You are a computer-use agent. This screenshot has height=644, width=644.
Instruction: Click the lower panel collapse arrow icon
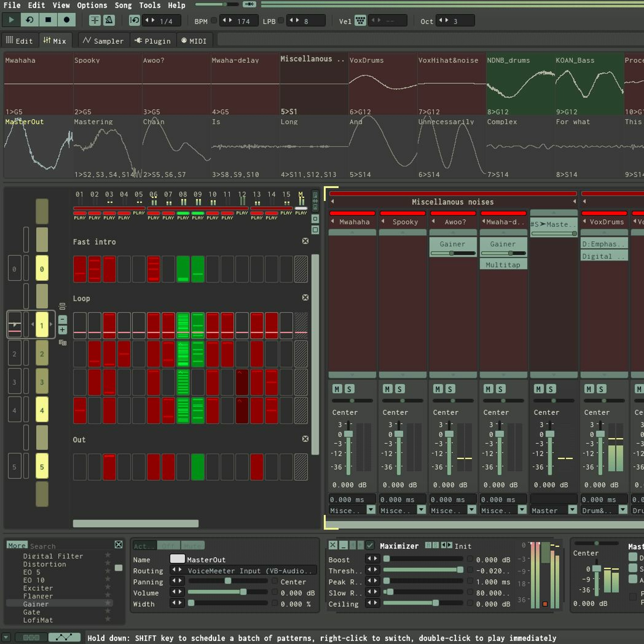6,637
